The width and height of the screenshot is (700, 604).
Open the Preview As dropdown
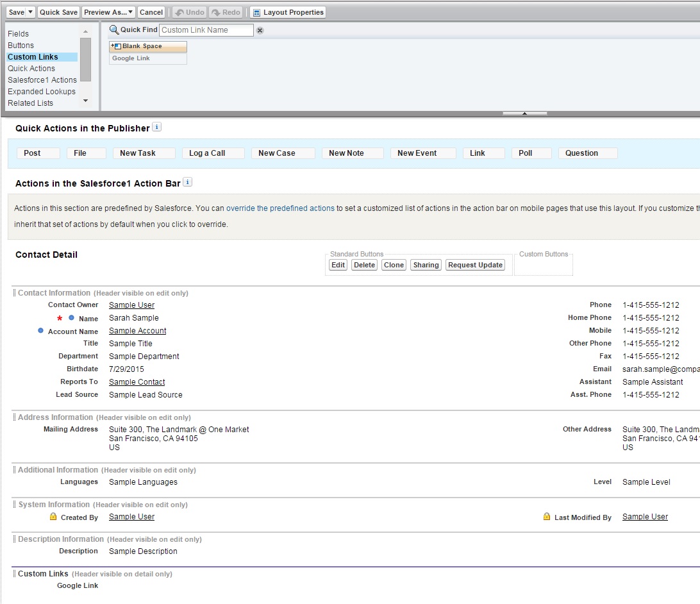[108, 12]
